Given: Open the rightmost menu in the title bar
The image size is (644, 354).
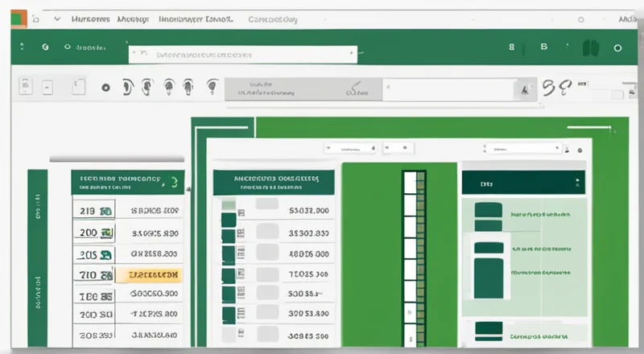Looking at the screenshot, I should click(x=630, y=17).
